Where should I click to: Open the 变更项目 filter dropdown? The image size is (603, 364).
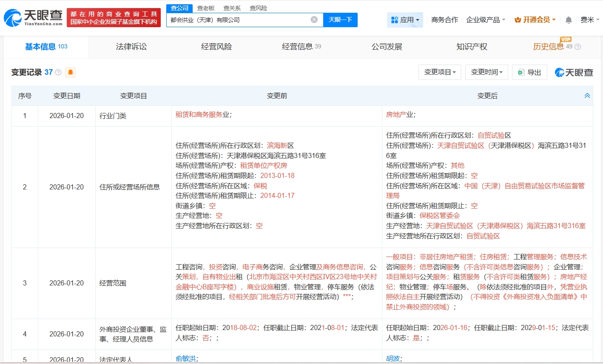coord(440,72)
